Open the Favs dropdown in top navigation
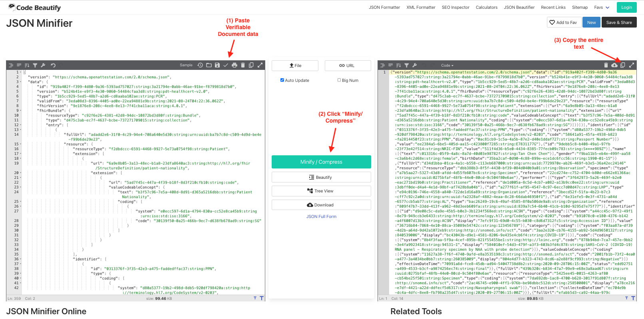Image resolution: width=644 pixels, height=319 pixels. (x=602, y=7)
